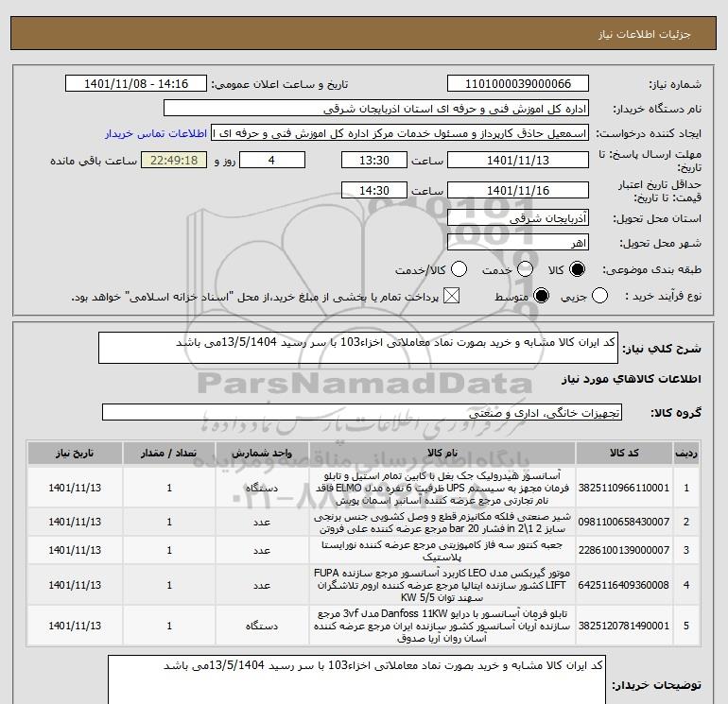Click the LEO gearbox motor description in row 4

(442, 585)
